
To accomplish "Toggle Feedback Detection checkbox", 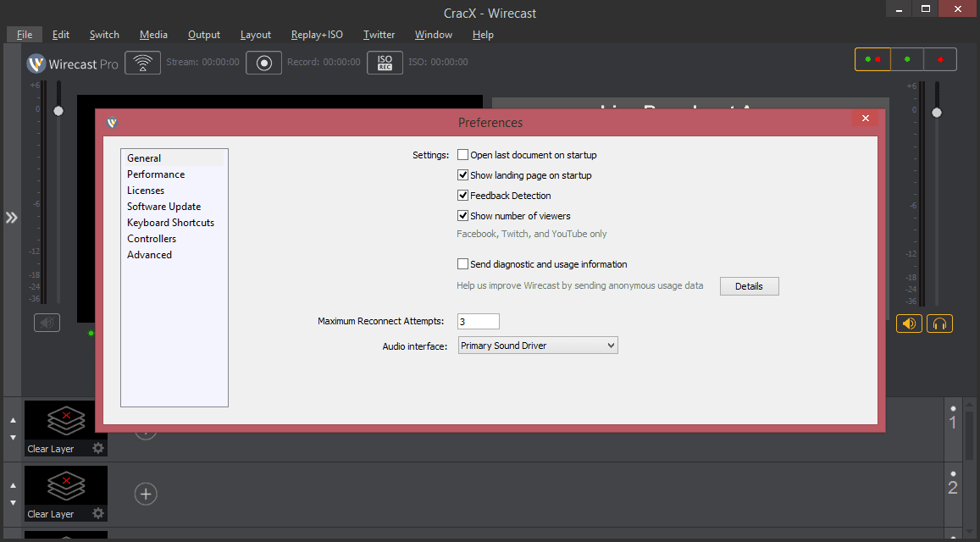I will coord(462,195).
